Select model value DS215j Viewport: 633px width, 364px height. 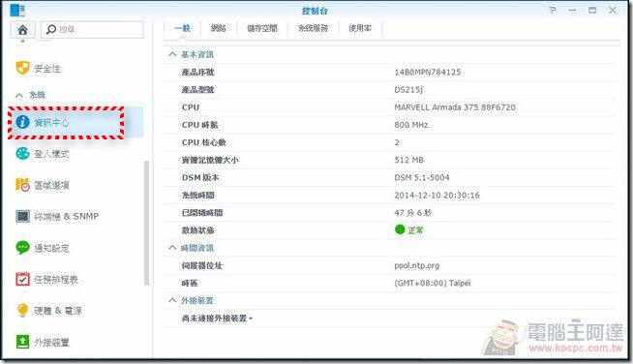click(408, 90)
